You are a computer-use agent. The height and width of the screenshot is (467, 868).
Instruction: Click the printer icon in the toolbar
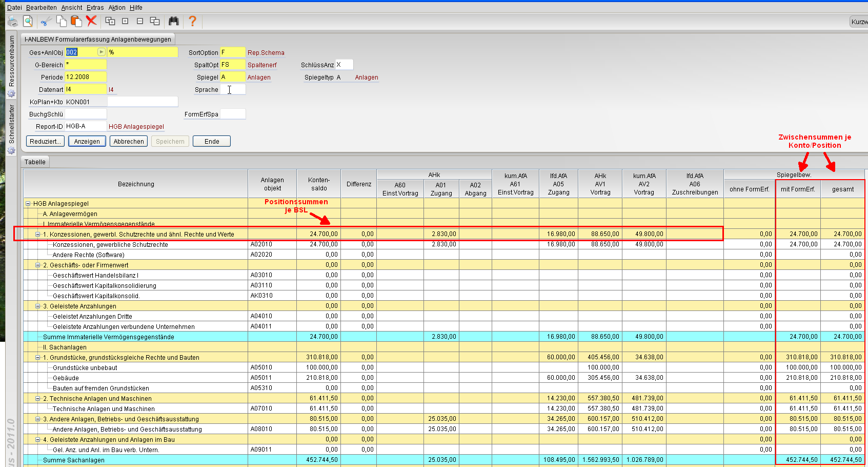[12, 21]
